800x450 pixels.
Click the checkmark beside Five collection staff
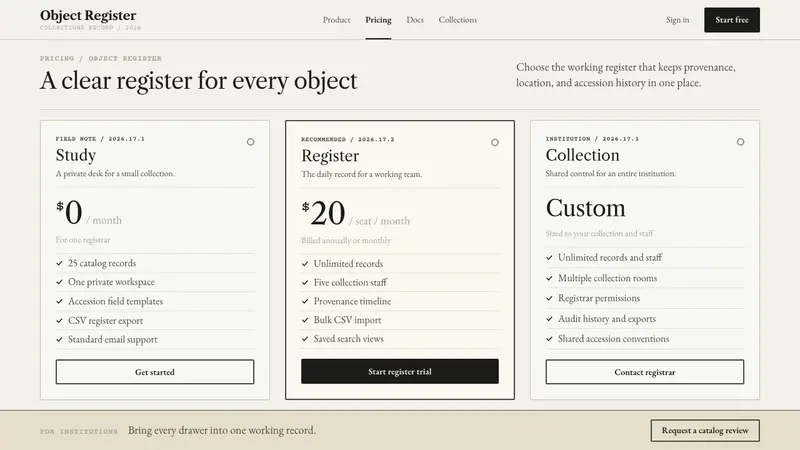[x=305, y=283]
